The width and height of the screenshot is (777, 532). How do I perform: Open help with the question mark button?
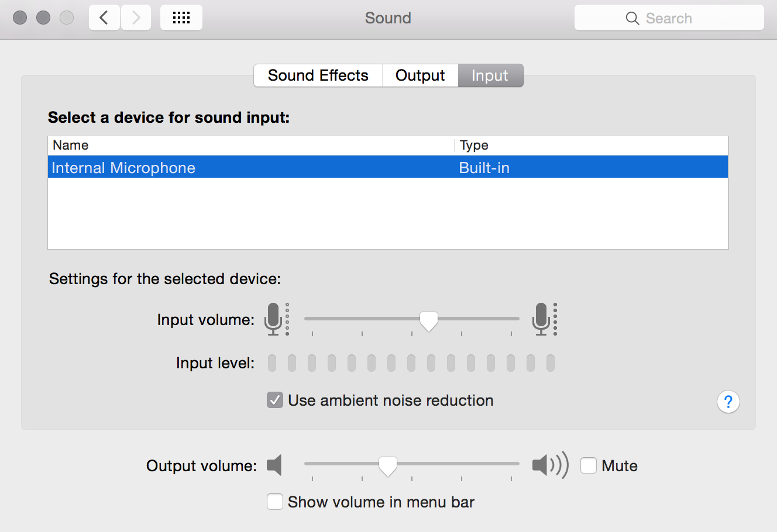pyautogui.click(x=728, y=402)
